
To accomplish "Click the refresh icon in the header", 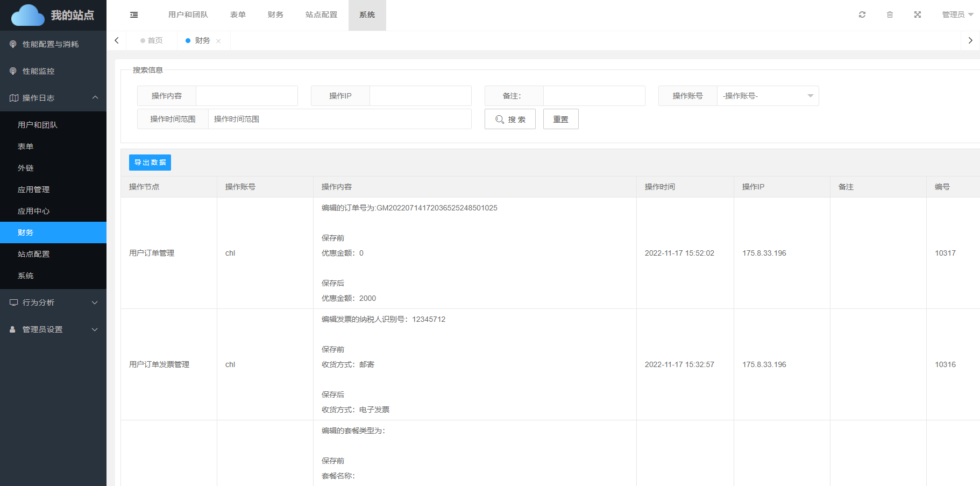I will (x=862, y=15).
